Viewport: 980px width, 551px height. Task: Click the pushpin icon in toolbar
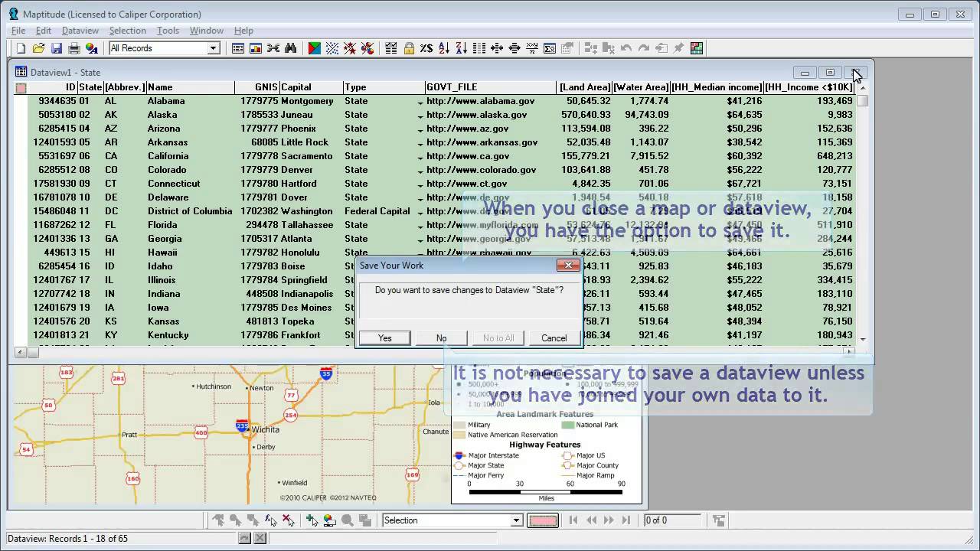pos(678,48)
